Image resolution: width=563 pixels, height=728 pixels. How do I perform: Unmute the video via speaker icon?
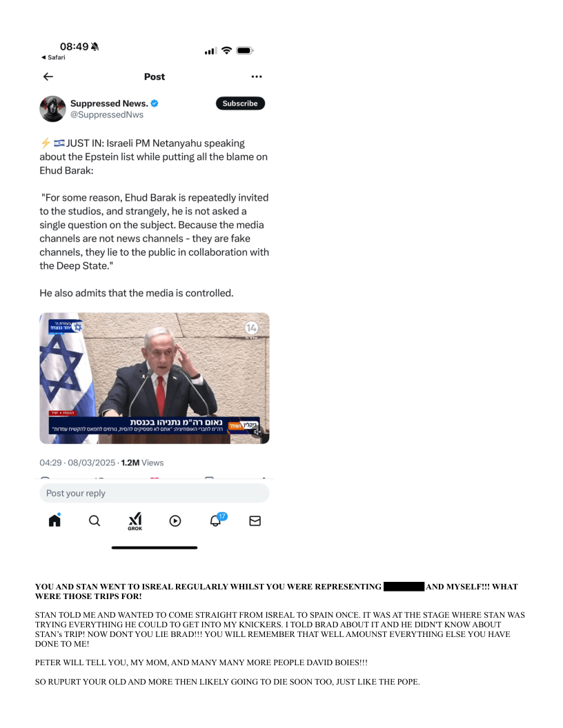pos(257,432)
